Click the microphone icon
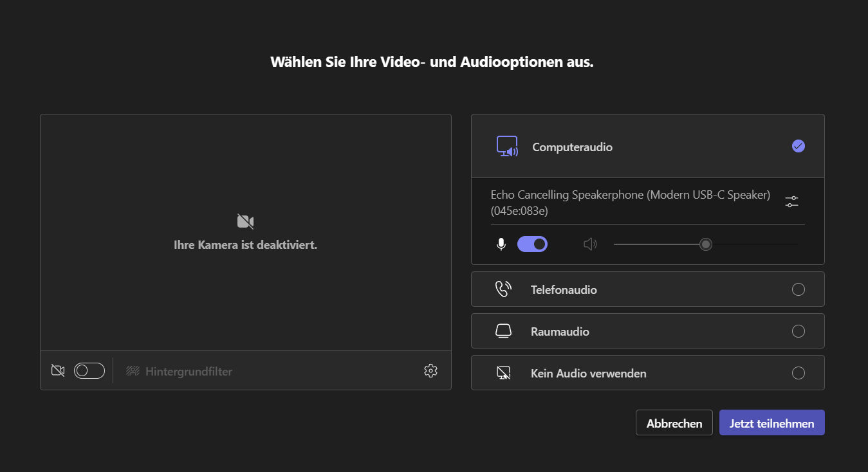This screenshot has width=868, height=472. (501, 244)
